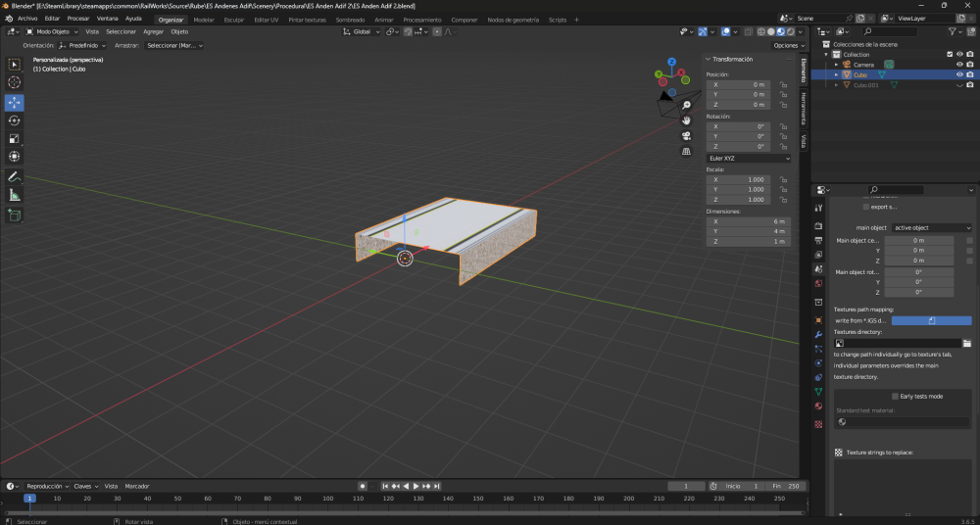Activate the Cursor tool
The width and height of the screenshot is (980, 525).
[x=15, y=83]
